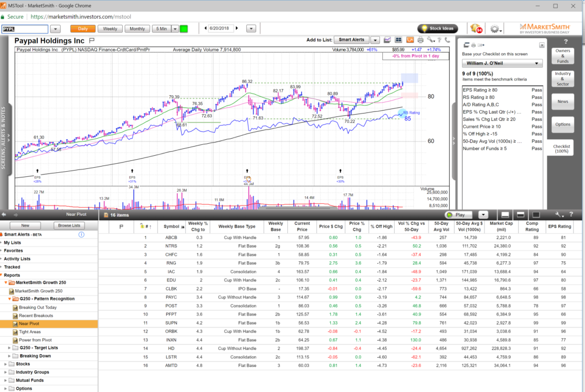Viewport: 585px width, 392px height.
Task: Select Tight Areas report
Action: coord(30,332)
